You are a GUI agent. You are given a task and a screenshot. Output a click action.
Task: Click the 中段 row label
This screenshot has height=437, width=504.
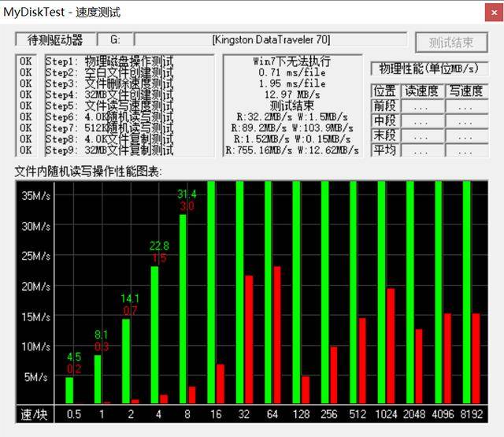point(385,120)
